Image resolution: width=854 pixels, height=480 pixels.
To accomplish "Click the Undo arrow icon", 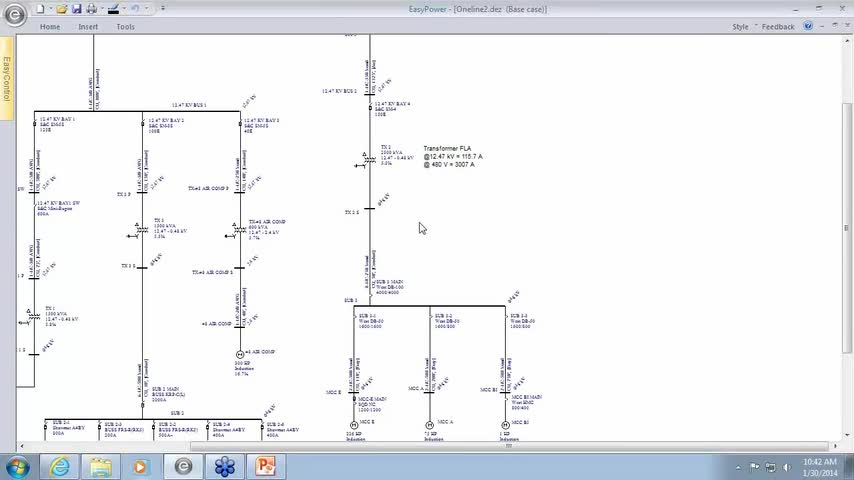I will tap(135, 9).
